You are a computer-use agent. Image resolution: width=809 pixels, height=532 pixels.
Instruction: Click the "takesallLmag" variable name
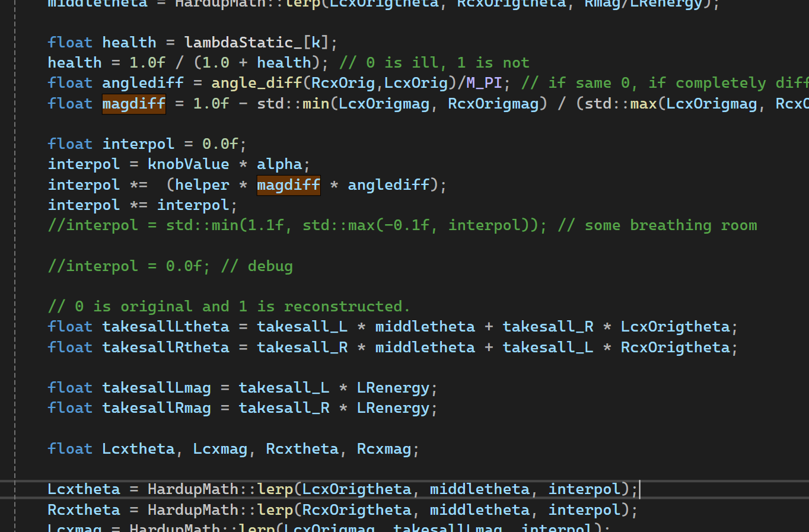[157, 388]
